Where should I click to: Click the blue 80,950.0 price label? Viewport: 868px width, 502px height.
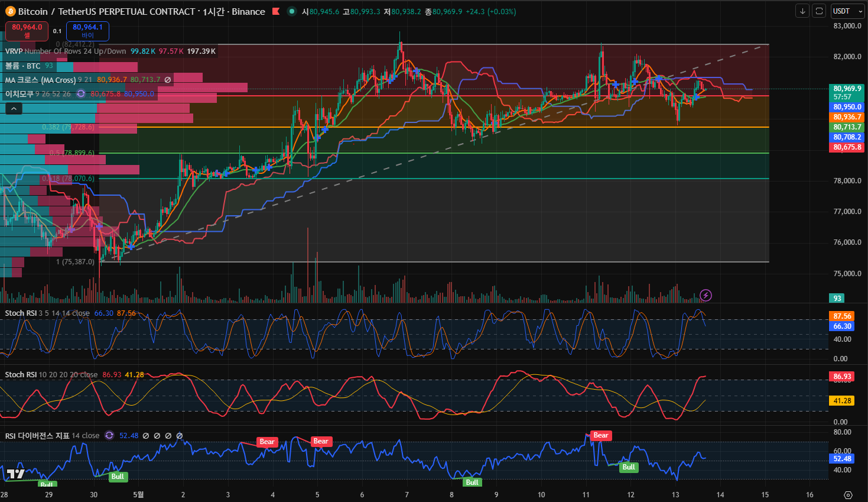[847, 107]
